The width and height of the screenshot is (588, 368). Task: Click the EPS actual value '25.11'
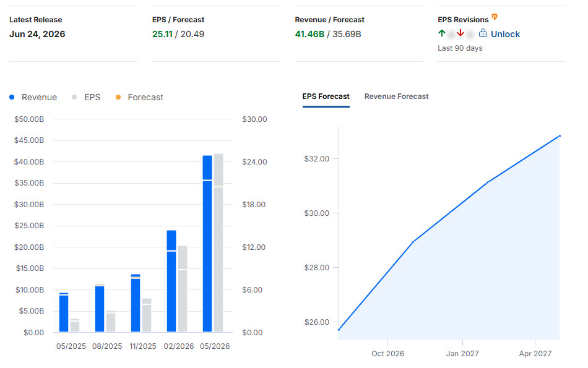coord(162,34)
